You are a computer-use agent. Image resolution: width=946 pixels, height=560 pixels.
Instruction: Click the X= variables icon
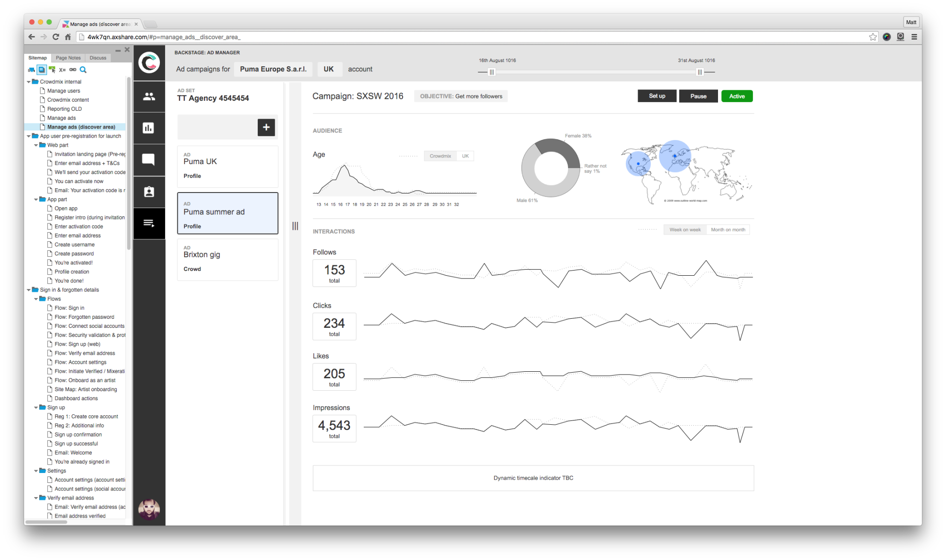(62, 70)
